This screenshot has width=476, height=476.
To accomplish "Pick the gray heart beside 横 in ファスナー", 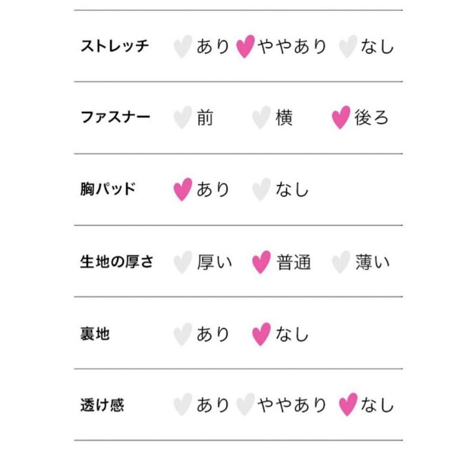I will coord(261,118).
